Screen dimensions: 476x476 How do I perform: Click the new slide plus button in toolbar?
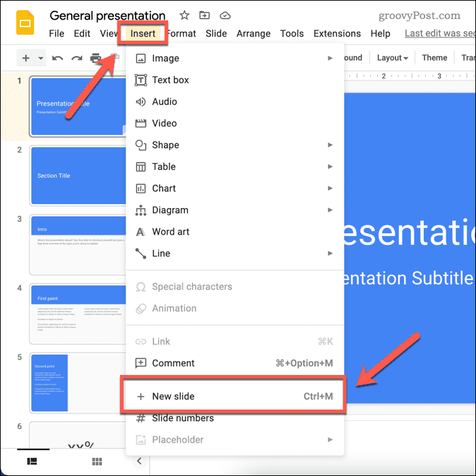pos(26,58)
